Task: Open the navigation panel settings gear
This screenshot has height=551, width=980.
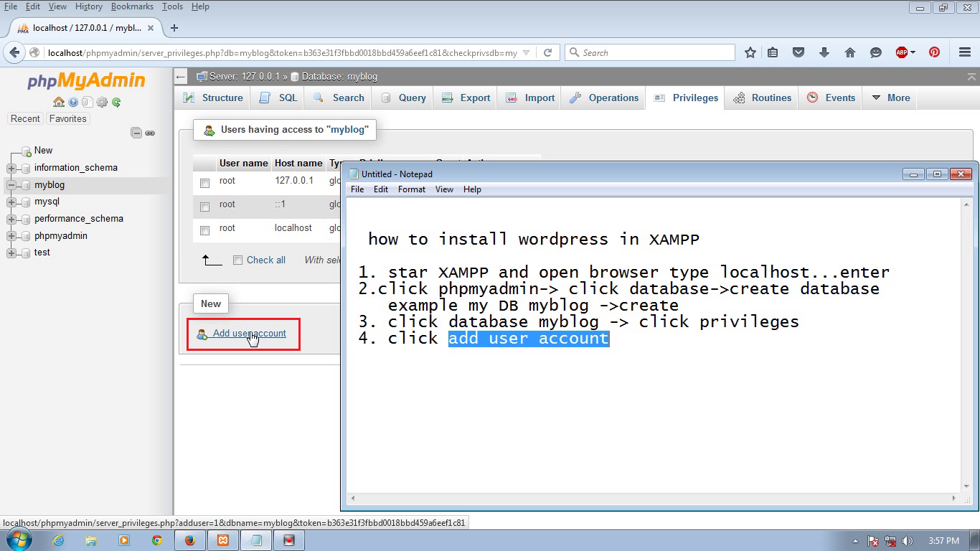Action: pyautogui.click(x=102, y=102)
